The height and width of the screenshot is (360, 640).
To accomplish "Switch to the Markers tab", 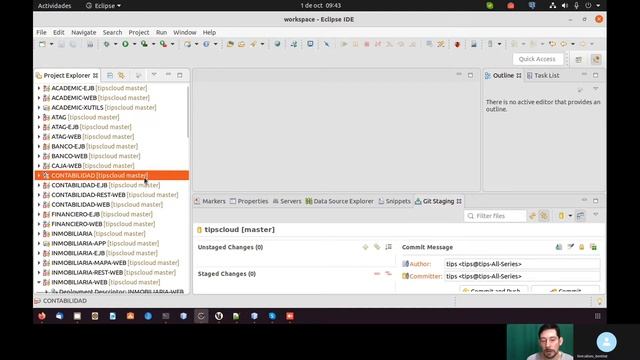I will tap(210, 201).
